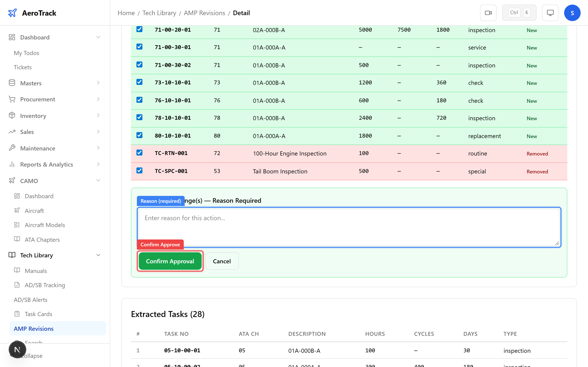
Task: Uncheck the TC-RTN-001 removed task
Action: [139, 153]
